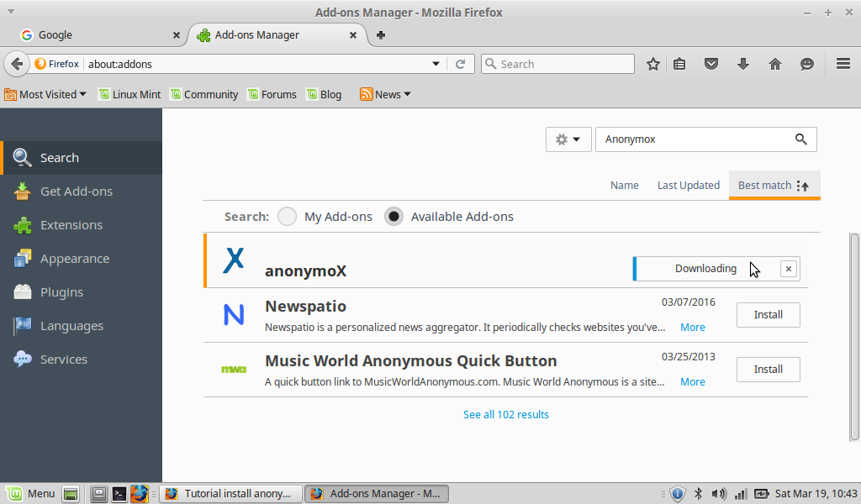Click the Firefox identity icon in URL bar
The width and height of the screenshot is (861, 504).
56,64
